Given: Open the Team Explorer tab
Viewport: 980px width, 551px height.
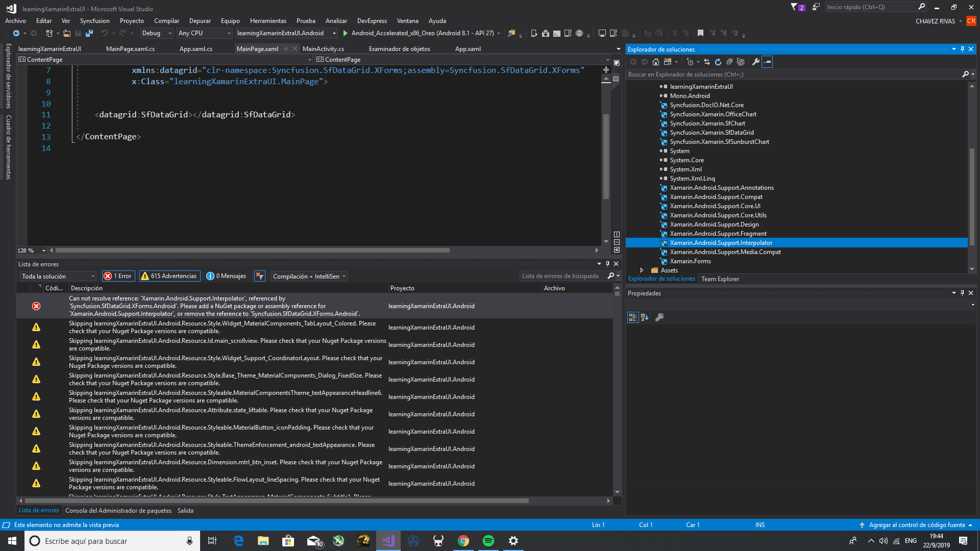Looking at the screenshot, I should [x=720, y=279].
